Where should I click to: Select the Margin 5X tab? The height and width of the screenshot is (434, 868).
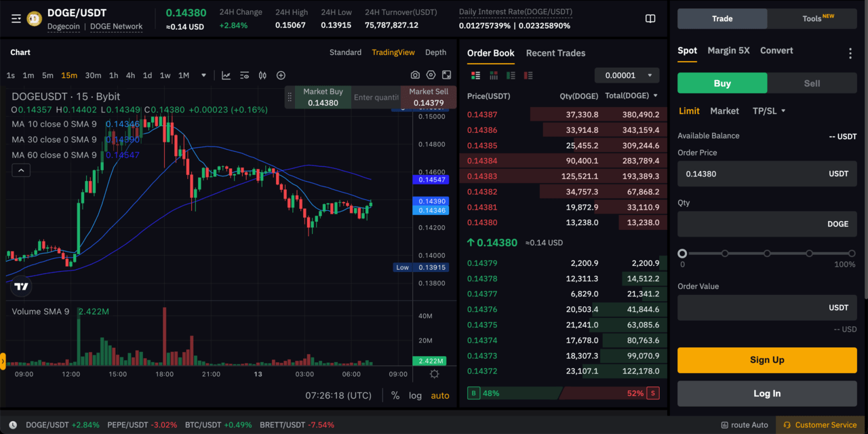pyautogui.click(x=728, y=50)
